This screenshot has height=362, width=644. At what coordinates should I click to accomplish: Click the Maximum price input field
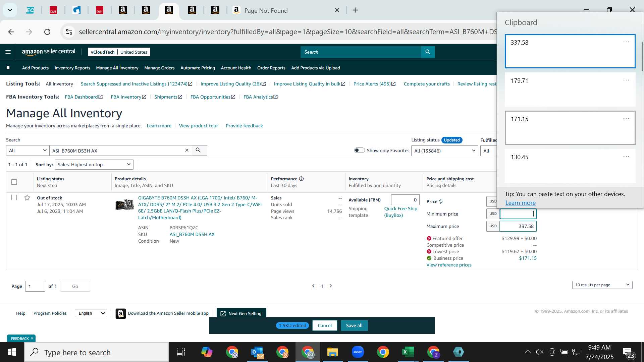pos(518,226)
